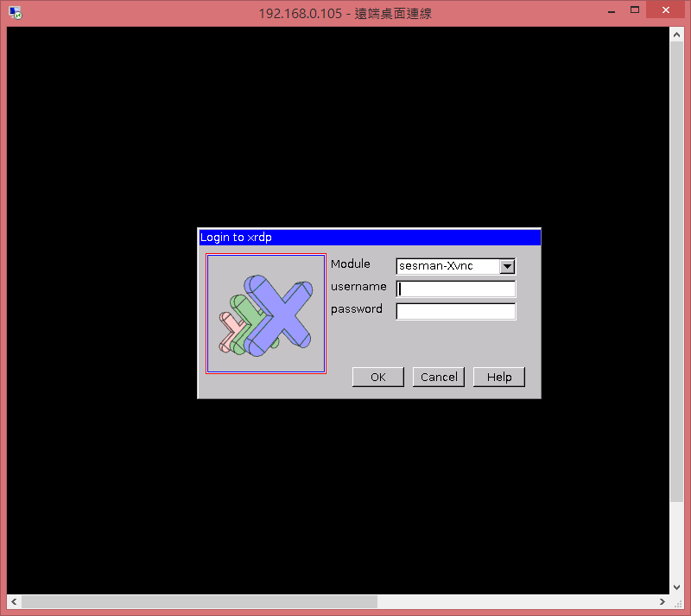Maximize the remote desktop window
Viewport: 691px width, 616px height.
635,10
